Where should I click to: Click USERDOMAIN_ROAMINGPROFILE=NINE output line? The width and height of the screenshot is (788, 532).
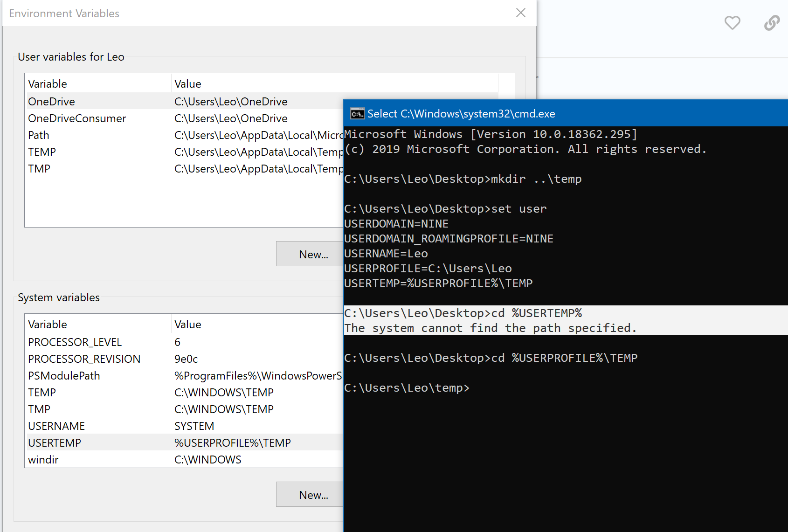click(449, 238)
